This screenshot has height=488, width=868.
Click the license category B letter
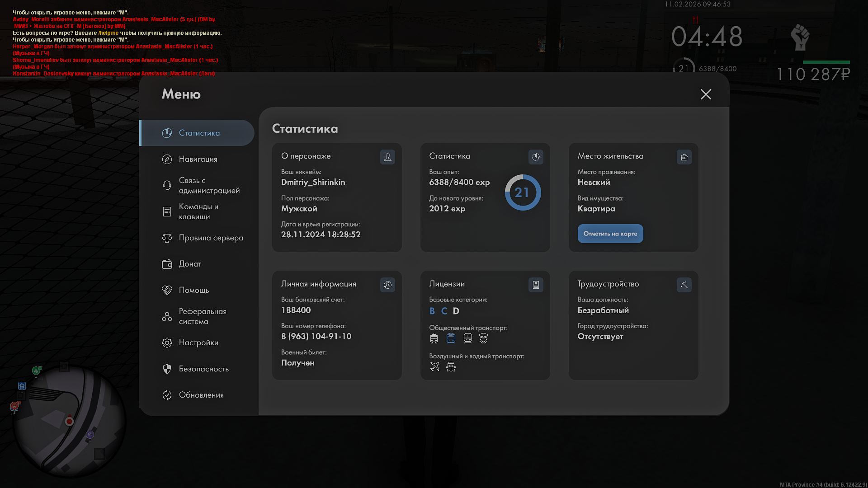coord(432,311)
